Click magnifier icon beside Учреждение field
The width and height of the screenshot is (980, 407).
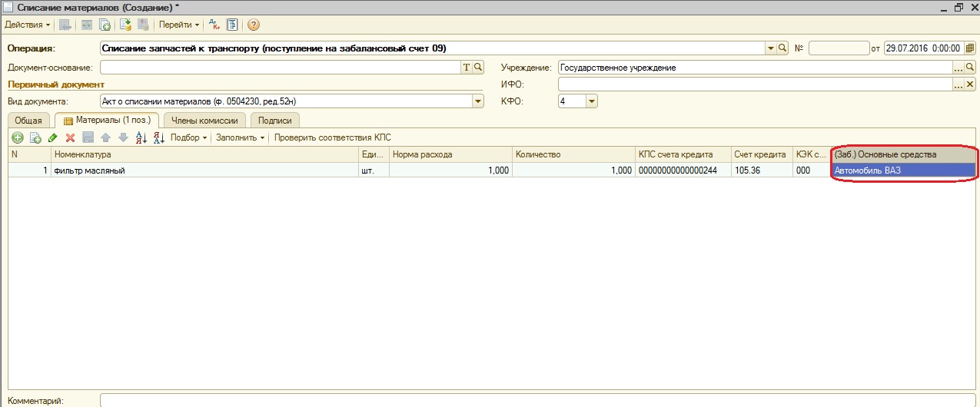tap(969, 68)
